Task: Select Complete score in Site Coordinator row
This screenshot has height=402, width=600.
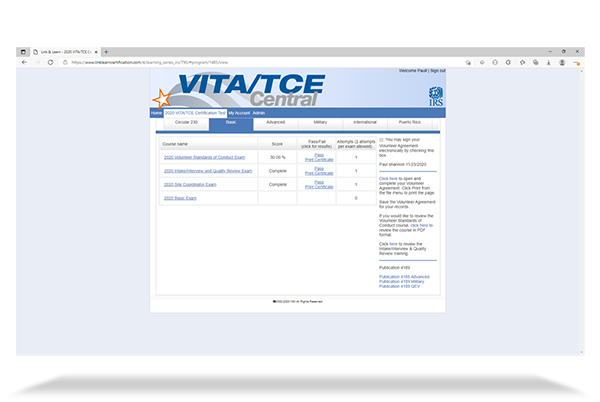Action: pos(277,185)
